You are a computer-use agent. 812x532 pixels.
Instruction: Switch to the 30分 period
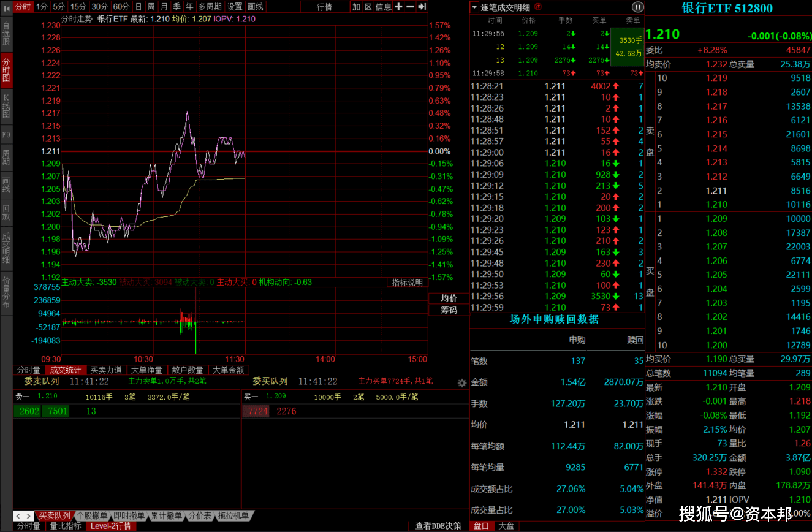[x=100, y=6]
